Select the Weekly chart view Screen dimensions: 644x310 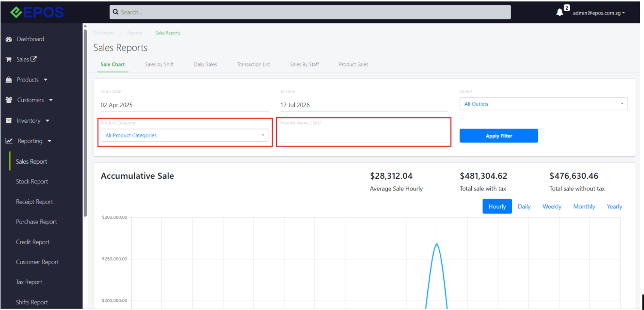[x=552, y=206]
